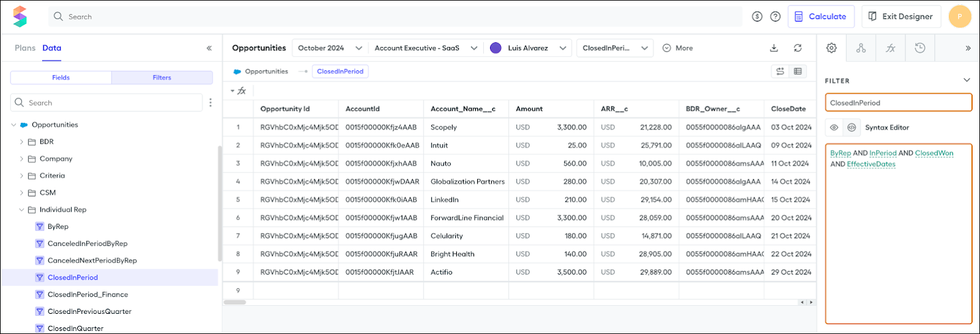Screen dimensions: 980x334
Task: Download the Opportunities data
Action: point(774,48)
